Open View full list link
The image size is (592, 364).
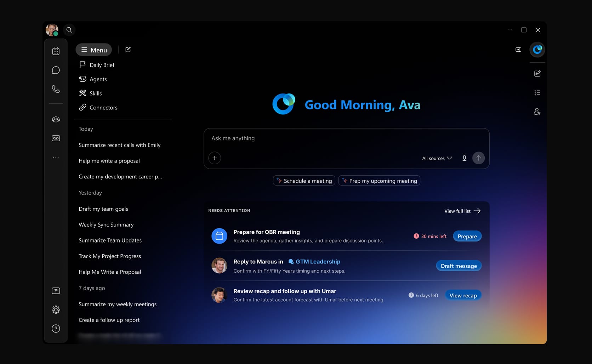point(462,211)
